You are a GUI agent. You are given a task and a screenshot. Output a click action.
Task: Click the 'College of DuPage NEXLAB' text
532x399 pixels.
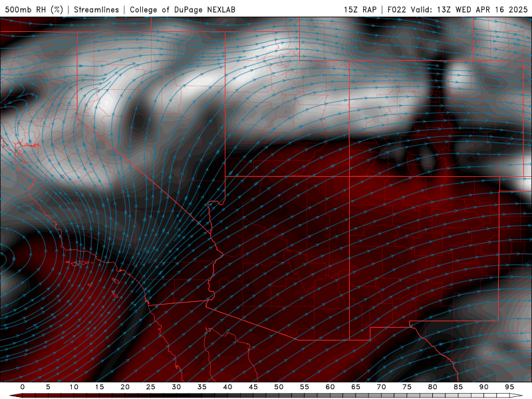click(182, 9)
